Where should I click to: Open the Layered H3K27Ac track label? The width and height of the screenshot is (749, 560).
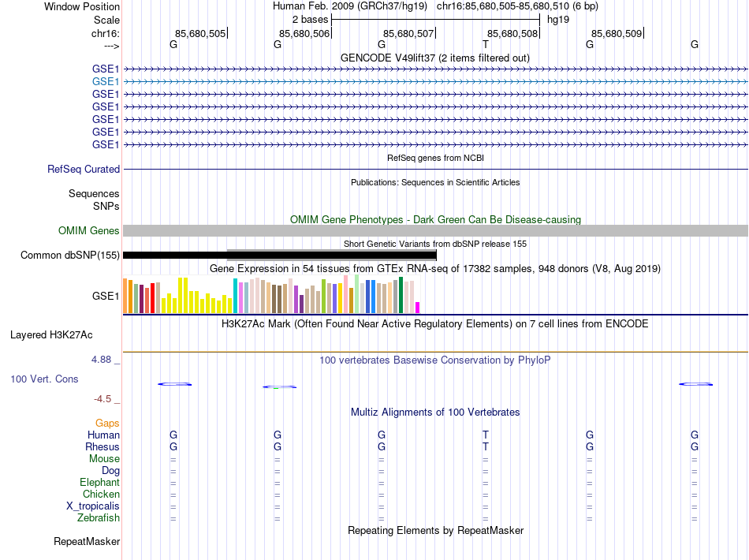tap(51, 335)
